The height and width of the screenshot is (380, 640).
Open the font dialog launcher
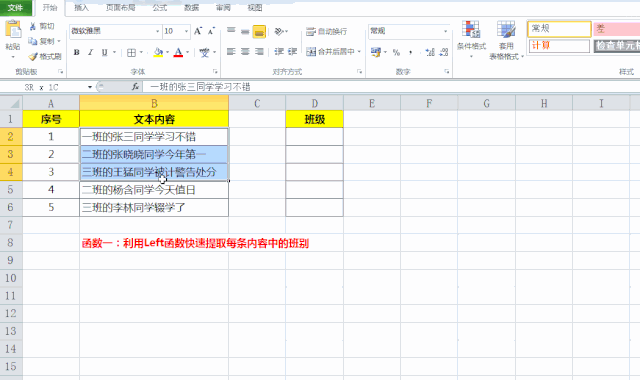tap(215, 71)
